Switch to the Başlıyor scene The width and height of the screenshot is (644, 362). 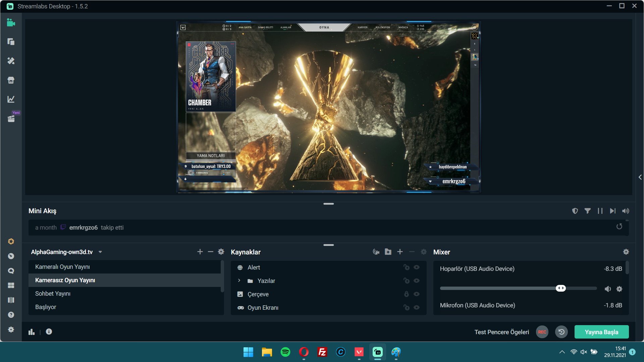pos(124,307)
